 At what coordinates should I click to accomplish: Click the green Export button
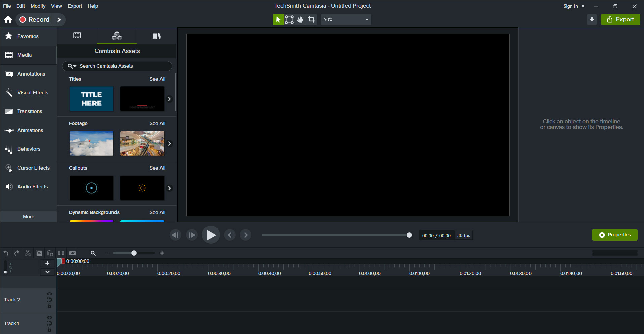(x=620, y=19)
